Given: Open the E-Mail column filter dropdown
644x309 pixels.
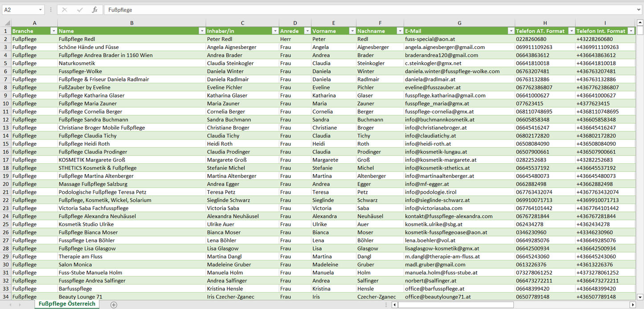Looking at the screenshot, I should click(511, 31).
